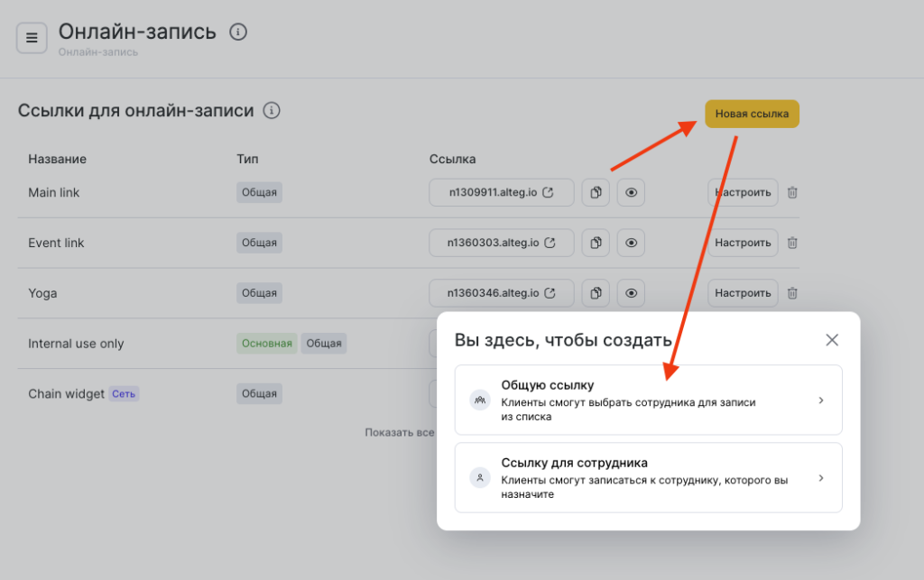Image resolution: width=924 pixels, height=580 pixels.
Task: Delete the Main link row
Action: pyautogui.click(x=792, y=192)
